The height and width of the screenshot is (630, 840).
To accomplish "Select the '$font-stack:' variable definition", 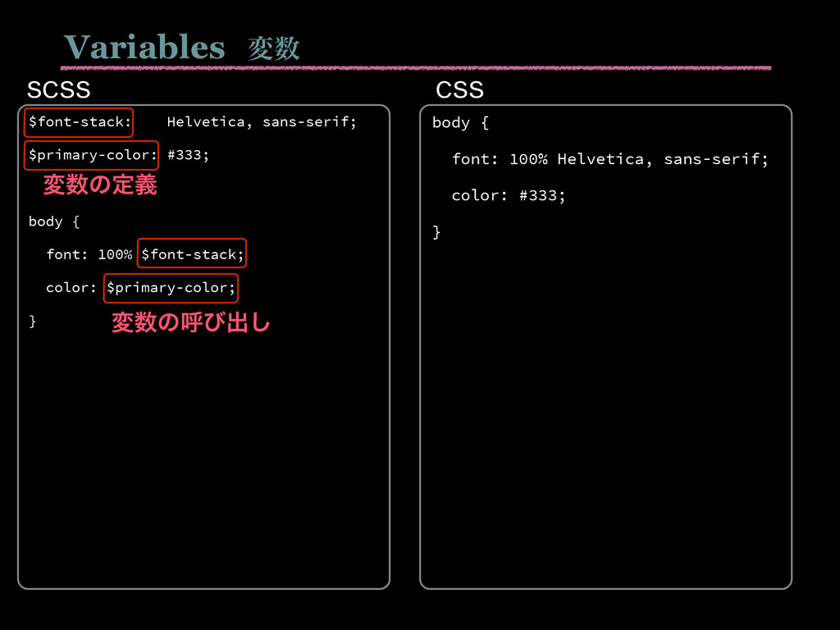I will pyautogui.click(x=79, y=123).
